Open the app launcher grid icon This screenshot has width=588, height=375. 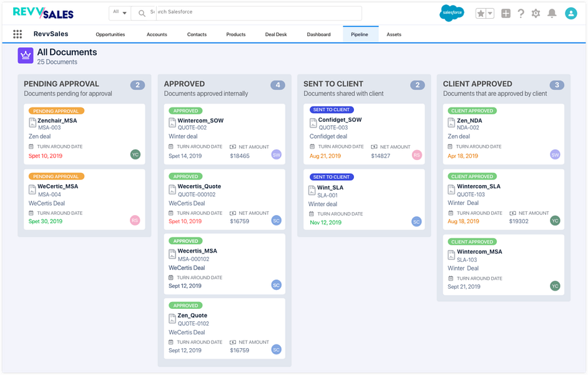point(17,34)
